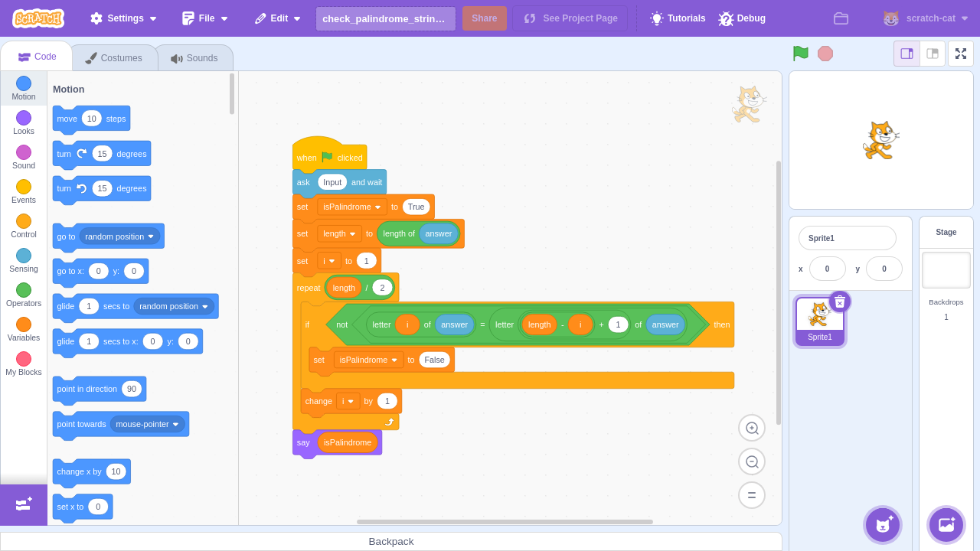Screen dimensions: 980x551
Task: Click the Share button
Action: click(485, 18)
